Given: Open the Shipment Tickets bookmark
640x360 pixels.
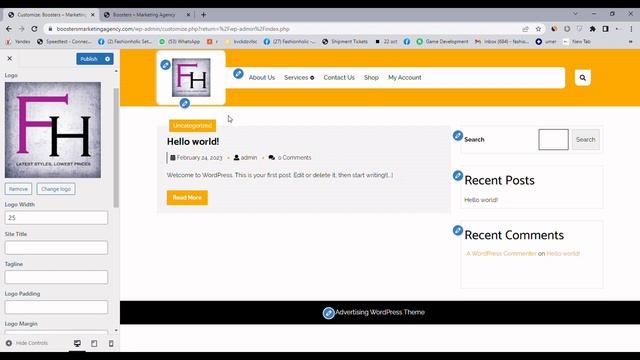Looking at the screenshot, I should coord(345,42).
